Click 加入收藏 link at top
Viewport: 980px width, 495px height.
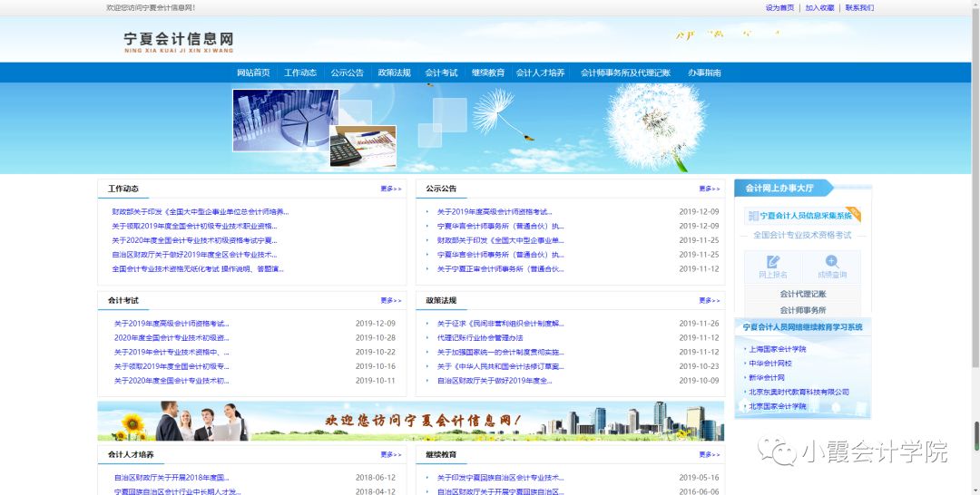pyautogui.click(x=820, y=8)
